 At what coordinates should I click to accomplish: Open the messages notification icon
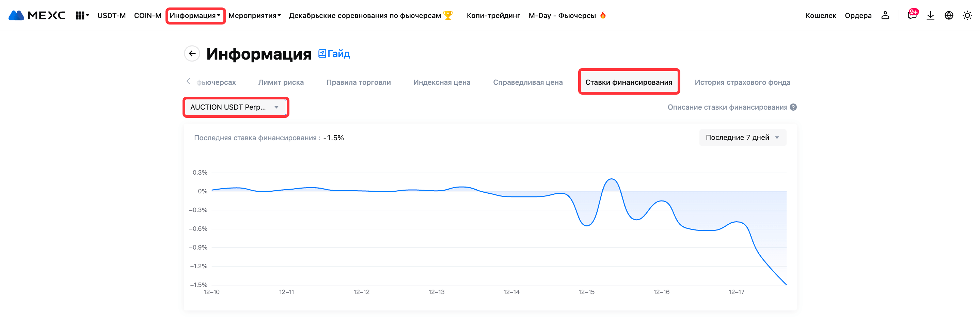(x=912, y=16)
